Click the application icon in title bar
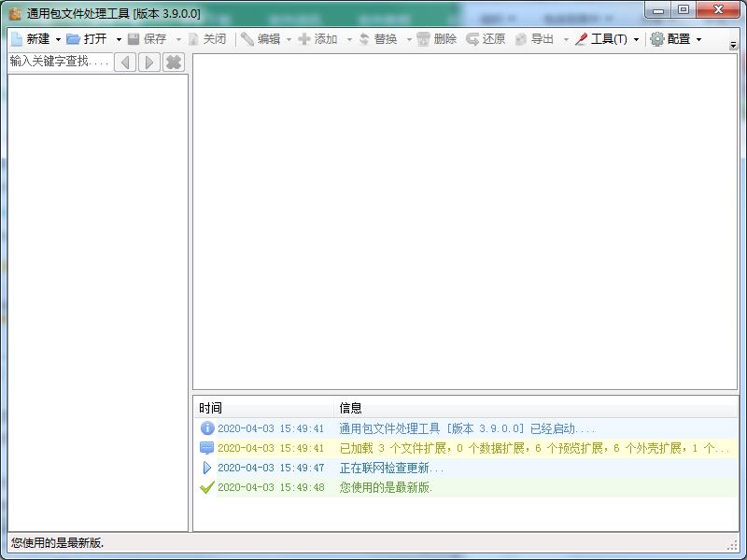This screenshot has width=747, height=560. pos(15,13)
